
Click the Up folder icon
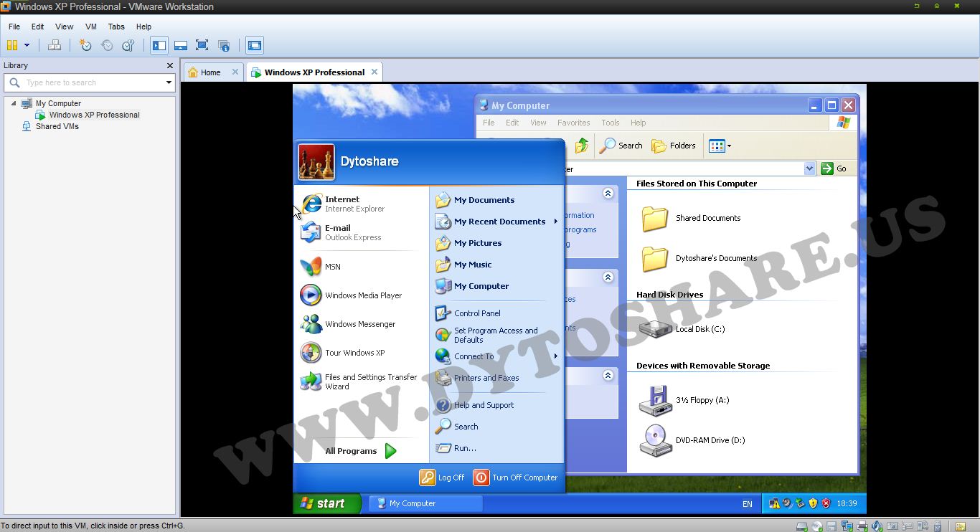pyautogui.click(x=582, y=146)
